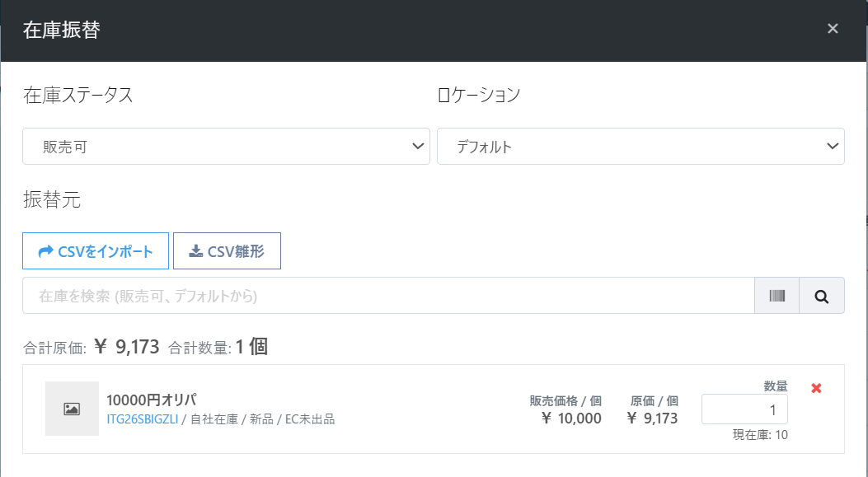Expand the ロケーション dropdown showing デフォルト
The image size is (868, 477).
tap(640, 147)
